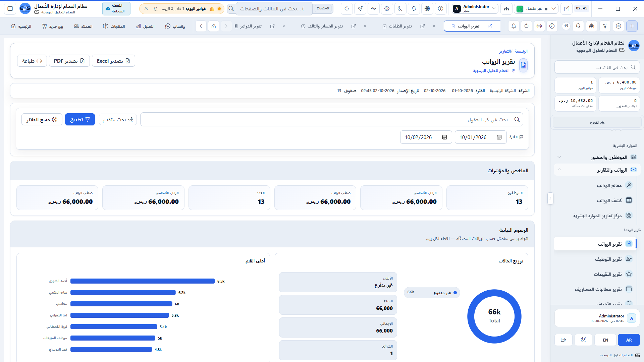Toggle night mode icon at the sidebar bottom
This screenshot has width=644, height=362.
pyautogui.click(x=583, y=340)
